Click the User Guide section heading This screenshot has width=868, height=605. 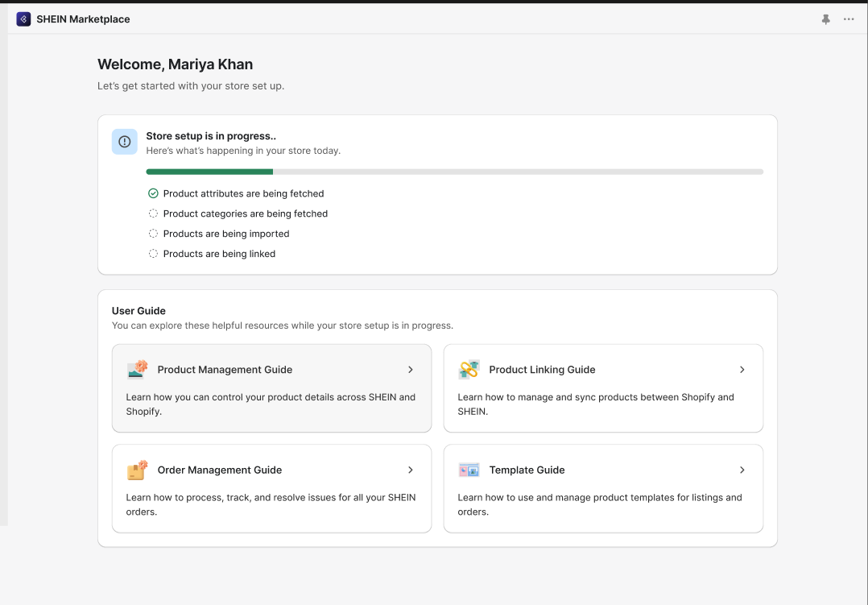coord(138,311)
